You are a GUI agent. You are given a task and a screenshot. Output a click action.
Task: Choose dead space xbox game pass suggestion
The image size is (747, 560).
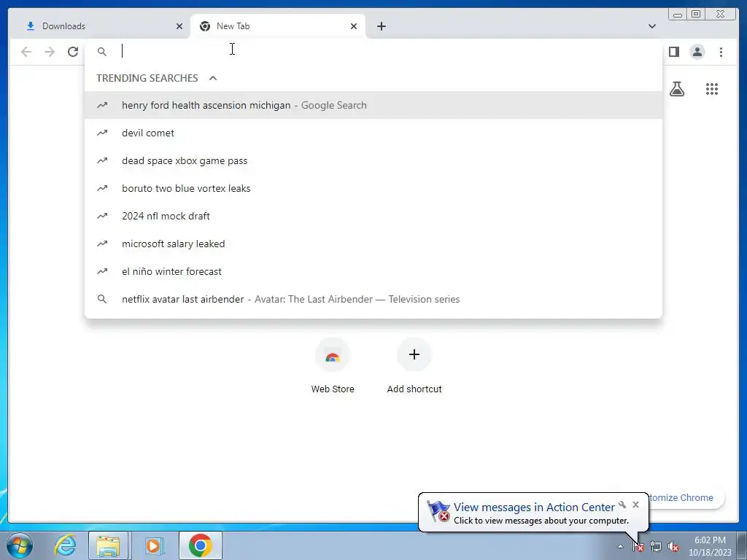click(x=373, y=160)
